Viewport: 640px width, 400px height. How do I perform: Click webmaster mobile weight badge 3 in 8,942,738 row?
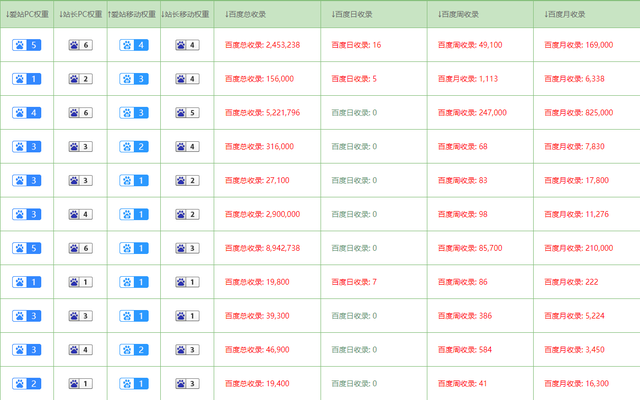click(187, 248)
